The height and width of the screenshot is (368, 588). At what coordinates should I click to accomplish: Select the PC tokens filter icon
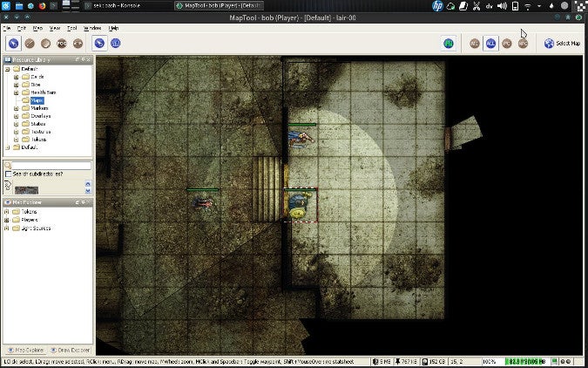click(507, 43)
